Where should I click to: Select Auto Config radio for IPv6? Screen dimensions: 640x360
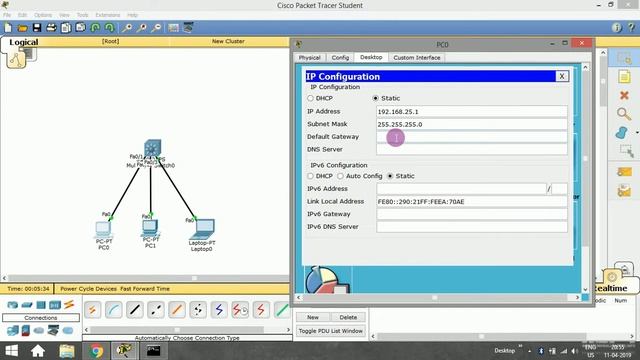tap(340, 176)
